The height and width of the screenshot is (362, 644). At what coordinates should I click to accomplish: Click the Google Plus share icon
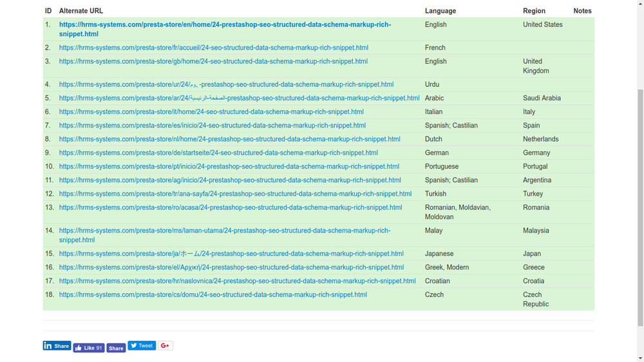[165, 345]
